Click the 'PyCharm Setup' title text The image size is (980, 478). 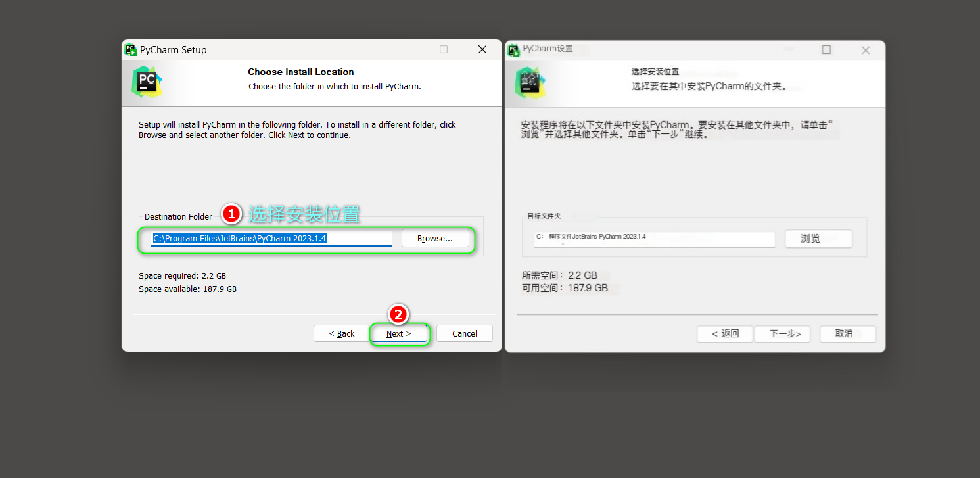pyautogui.click(x=174, y=50)
